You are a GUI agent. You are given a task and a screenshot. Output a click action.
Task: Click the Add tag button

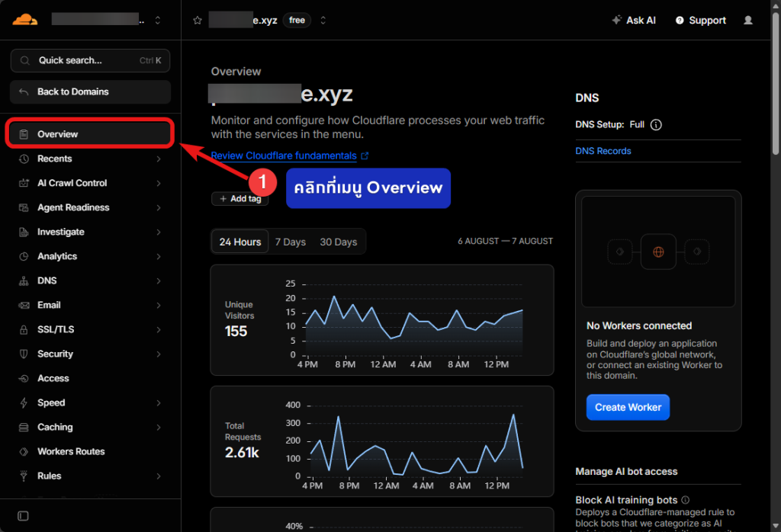tap(240, 199)
